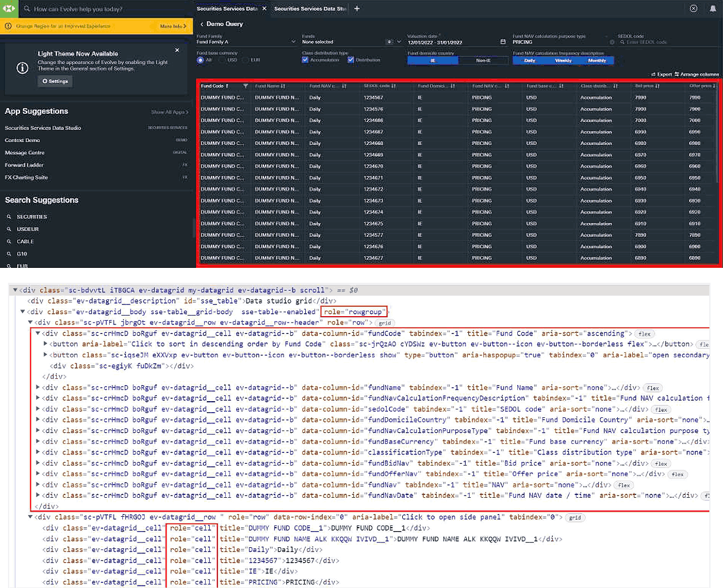
Task: Add a new tab with the plus icon
Action: pyautogui.click(x=357, y=9)
